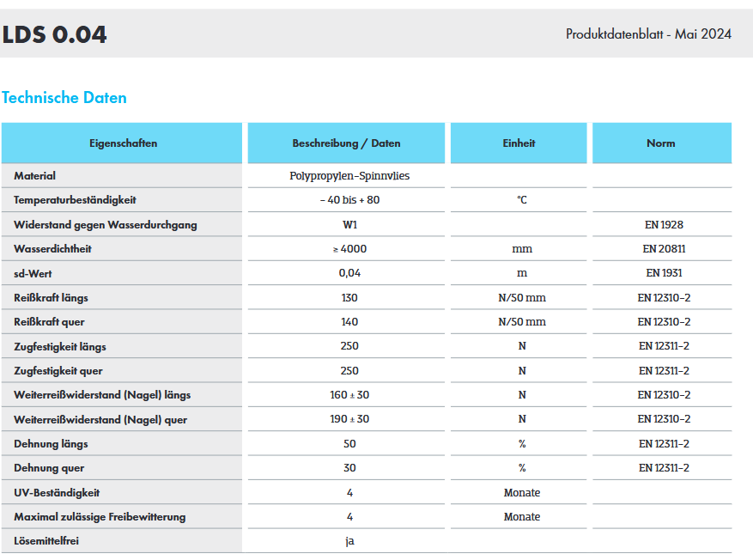Select the Lösemittelfrei value ja
The image size is (753, 560).
[x=349, y=541]
